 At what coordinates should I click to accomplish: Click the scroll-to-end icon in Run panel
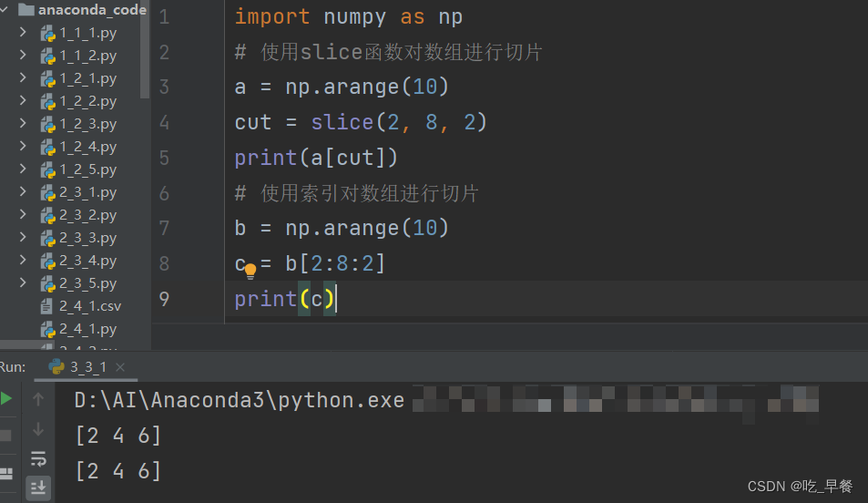pos(38,488)
